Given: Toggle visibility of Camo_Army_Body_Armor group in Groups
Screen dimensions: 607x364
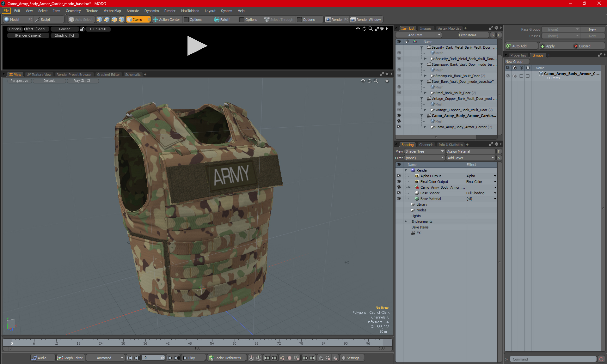Looking at the screenshot, I should (508, 76).
